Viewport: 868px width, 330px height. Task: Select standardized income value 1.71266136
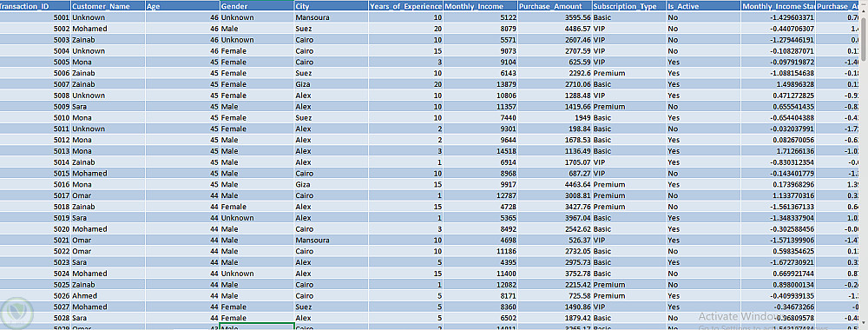(779, 150)
